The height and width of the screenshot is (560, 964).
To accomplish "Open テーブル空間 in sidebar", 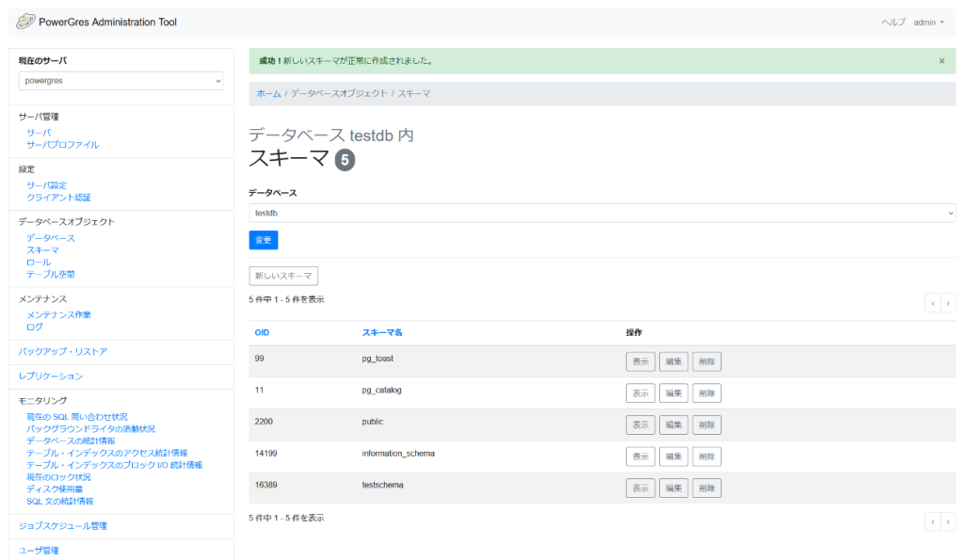I will [51, 274].
